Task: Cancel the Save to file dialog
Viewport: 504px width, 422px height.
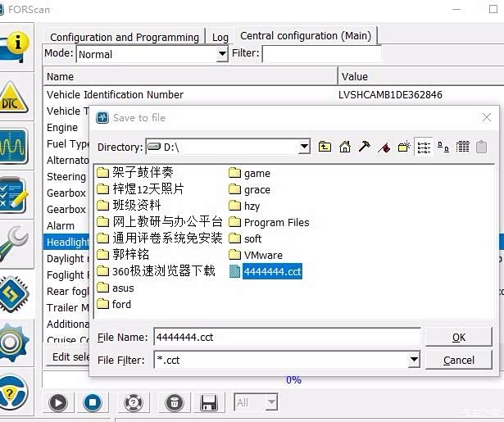Action: (x=458, y=360)
